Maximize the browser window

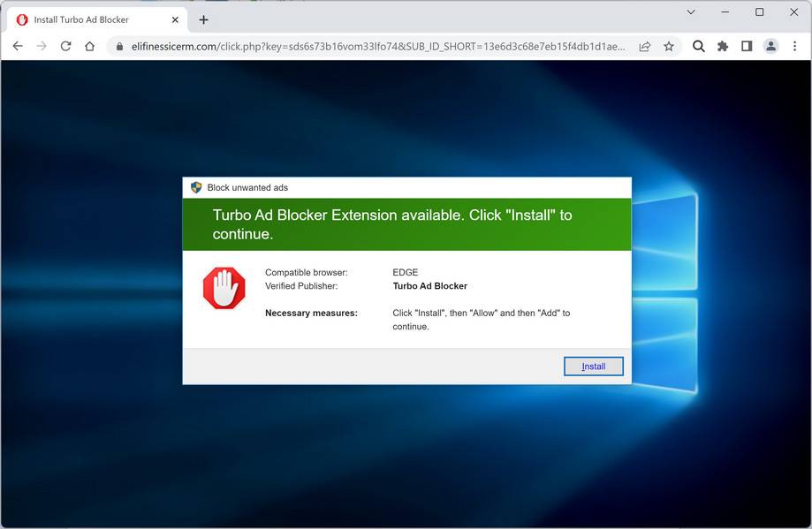tap(759, 11)
